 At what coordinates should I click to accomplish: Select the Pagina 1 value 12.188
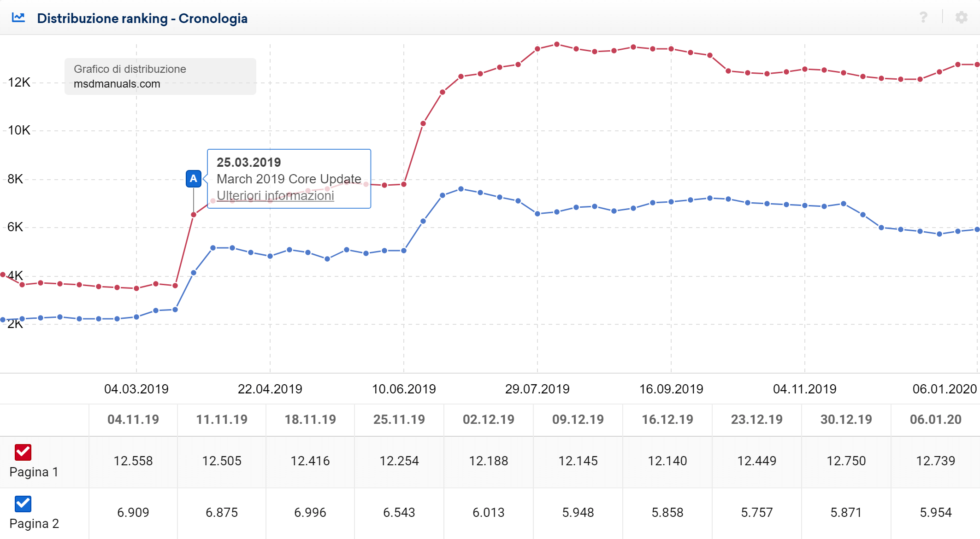pyautogui.click(x=489, y=461)
